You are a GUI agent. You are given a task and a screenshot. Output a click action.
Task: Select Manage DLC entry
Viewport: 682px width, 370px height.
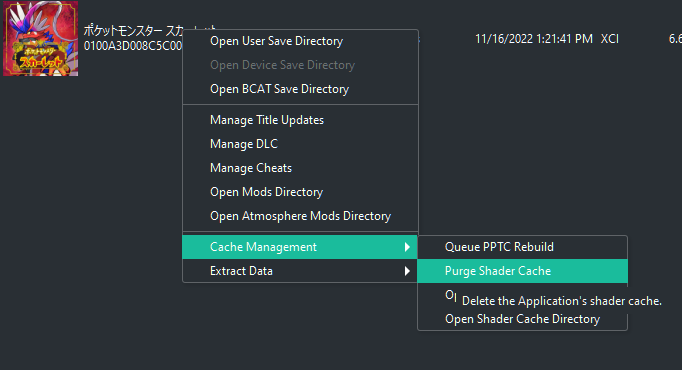click(x=300, y=144)
